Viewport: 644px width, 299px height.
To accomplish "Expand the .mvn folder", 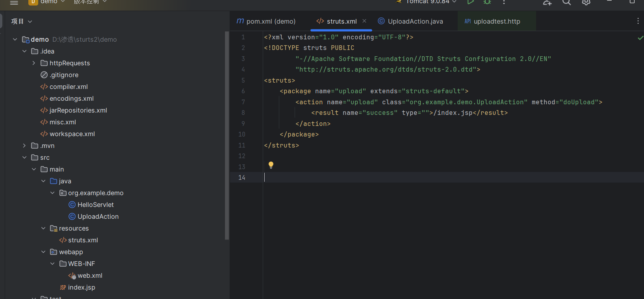I will (x=24, y=146).
